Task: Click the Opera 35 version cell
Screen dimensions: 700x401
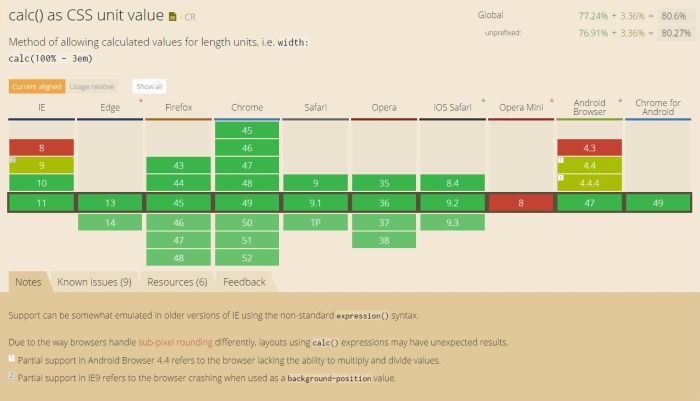Action: click(x=384, y=183)
